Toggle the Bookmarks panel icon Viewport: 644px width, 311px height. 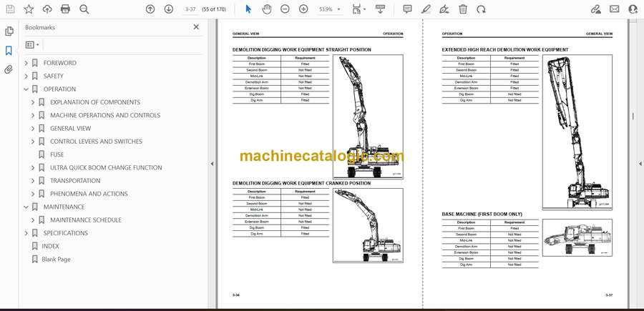9,51
